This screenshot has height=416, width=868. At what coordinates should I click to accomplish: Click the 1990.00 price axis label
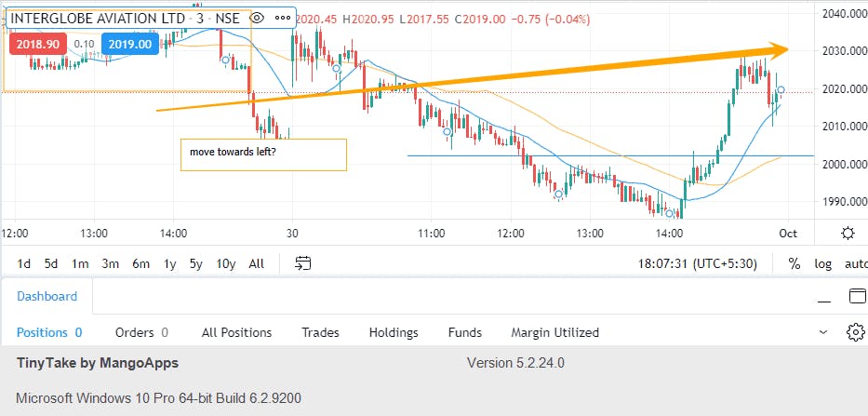click(x=846, y=202)
